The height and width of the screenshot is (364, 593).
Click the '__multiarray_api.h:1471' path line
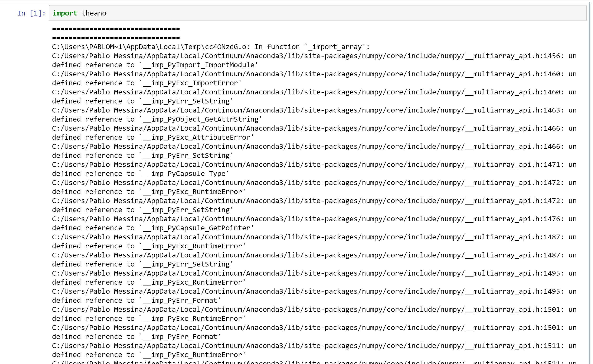click(314, 164)
